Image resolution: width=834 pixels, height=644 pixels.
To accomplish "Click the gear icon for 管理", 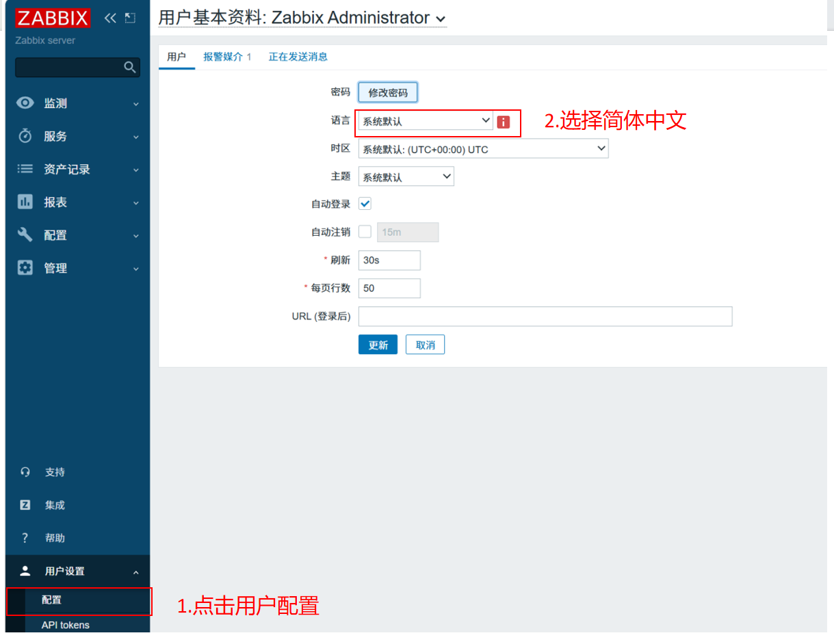I will [25, 267].
